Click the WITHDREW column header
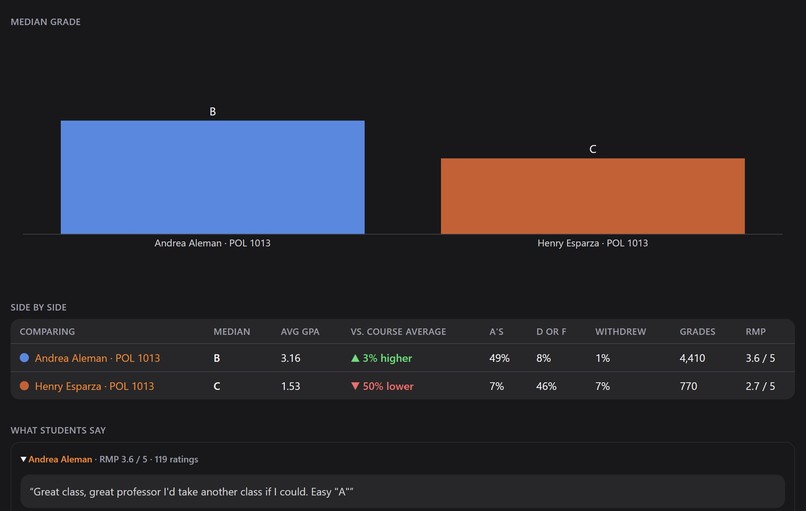806x511 pixels. 620,332
